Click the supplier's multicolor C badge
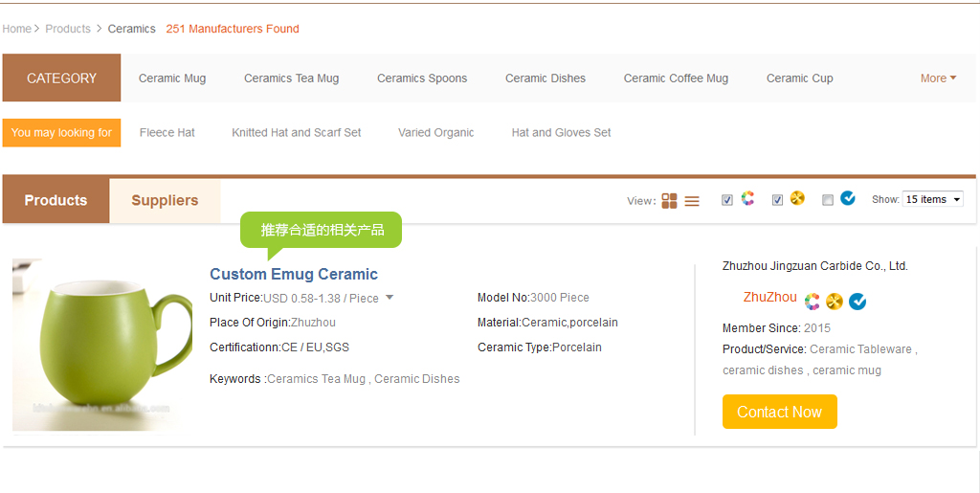The image size is (980, 493). pos(812,302)
